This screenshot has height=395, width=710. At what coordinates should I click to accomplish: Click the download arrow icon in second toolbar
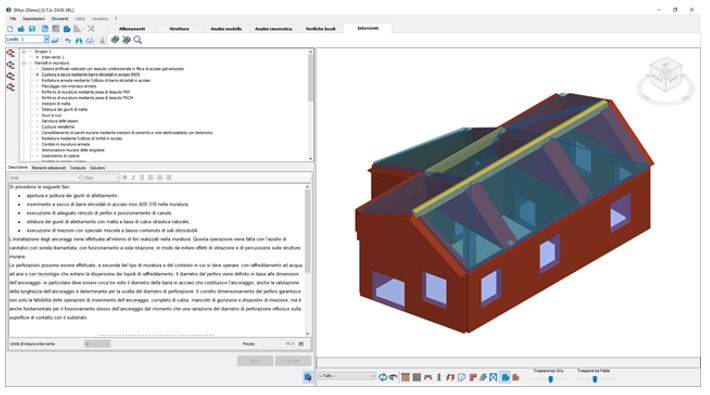tap(102, 40)
